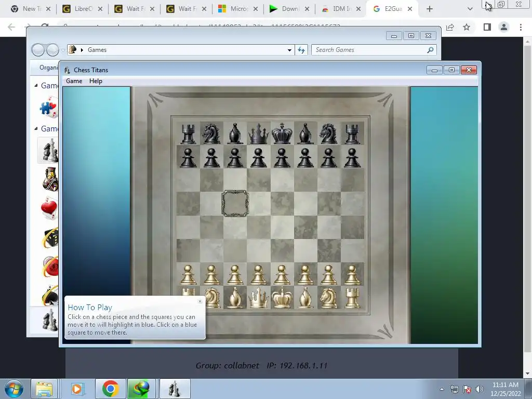Viewport: 532px width, 399px height.
Task: Open the Chrome profile menu
Action: point(504,27)
